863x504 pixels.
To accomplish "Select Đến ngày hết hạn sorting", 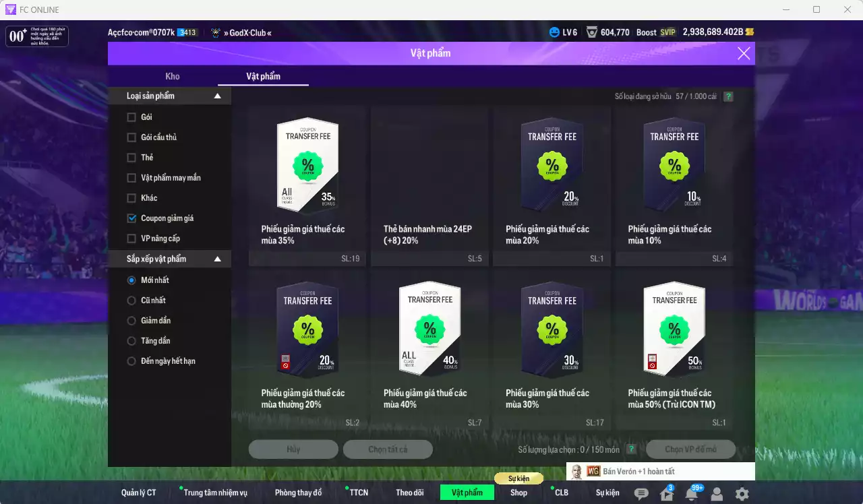I will [131, 361].
